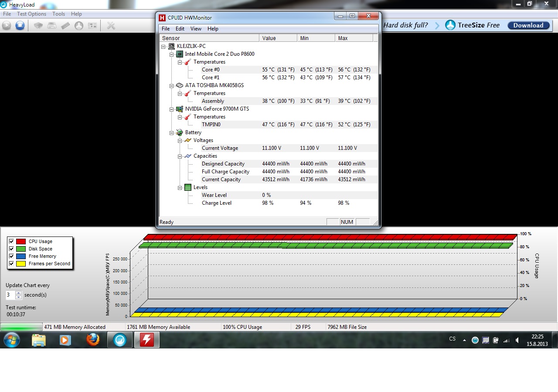Open the View menu in HWMonitor

point(196,29)
